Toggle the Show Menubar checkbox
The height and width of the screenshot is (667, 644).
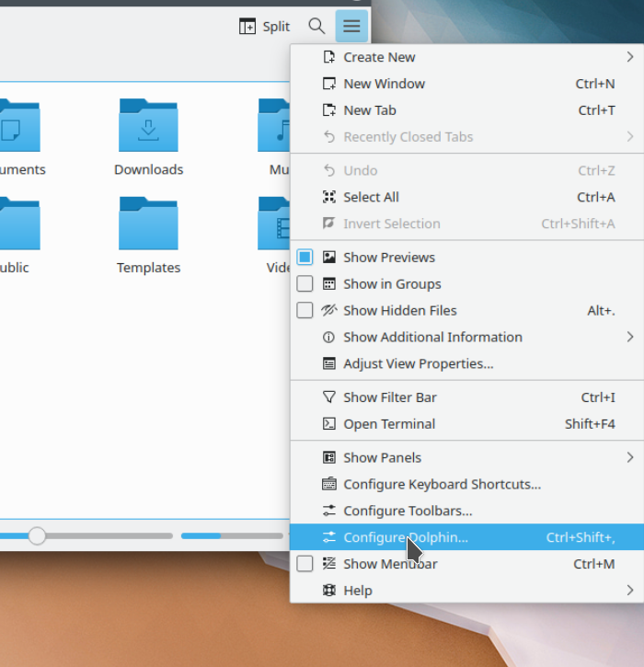305,564
